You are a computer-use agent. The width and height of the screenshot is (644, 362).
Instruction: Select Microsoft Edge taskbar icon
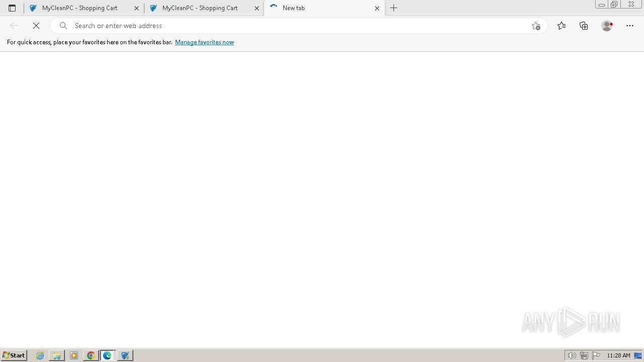108,355
